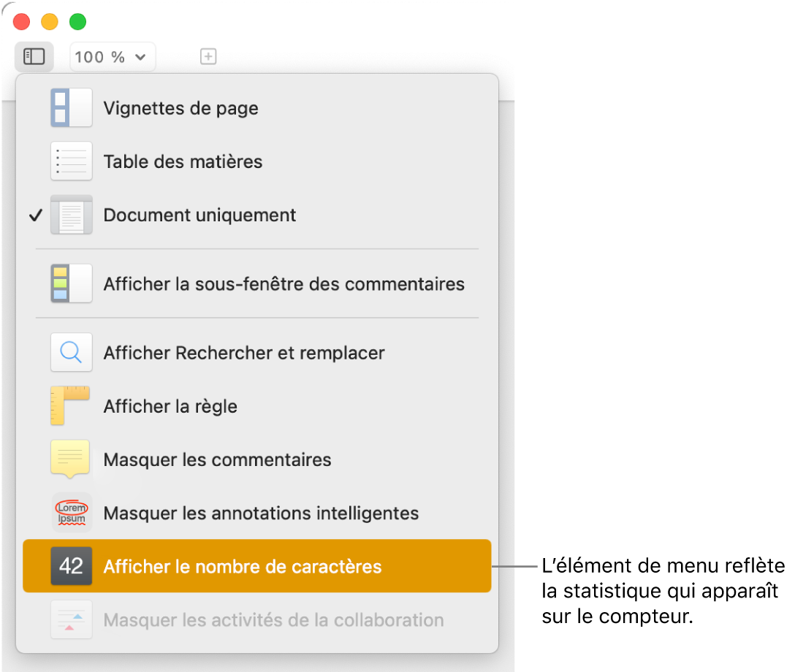Screen dimensions: 795x672
Task: Click the comments pane icon
Action: (x=71, y=283)
